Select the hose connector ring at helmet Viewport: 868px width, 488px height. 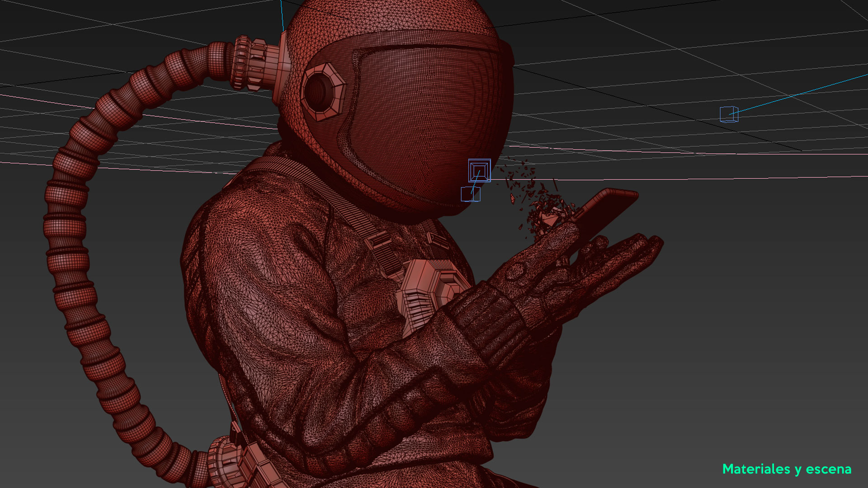[x=255, y=63]
